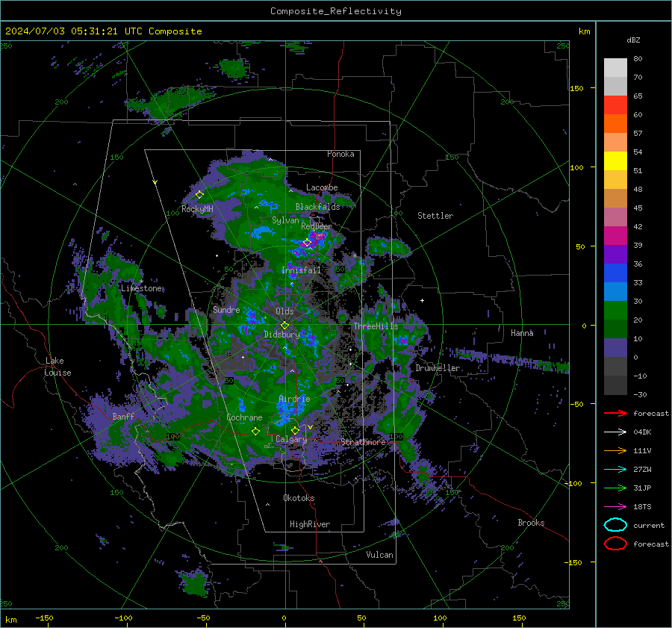This screenshot has width=672, height=628.
Task: Click the Sundre town label
Action: coord(225,309)
